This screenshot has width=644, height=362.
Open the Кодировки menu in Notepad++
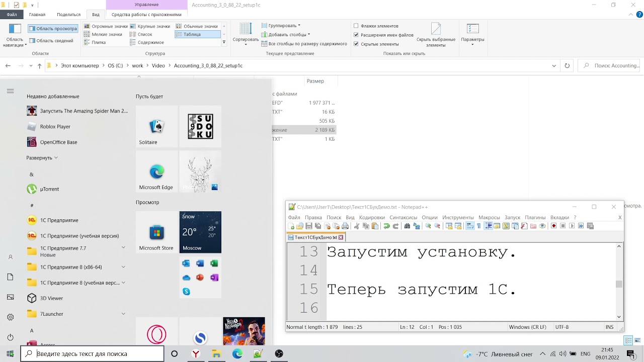coord(372,218)
